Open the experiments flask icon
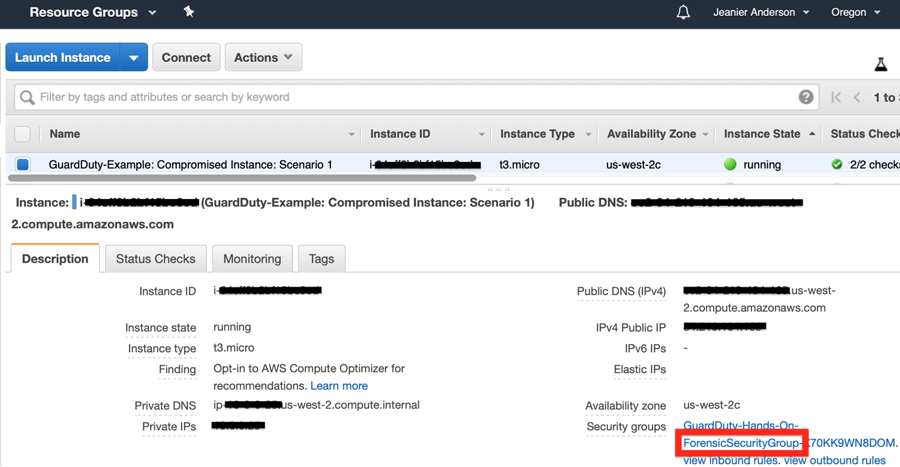 tap(880, 64)
